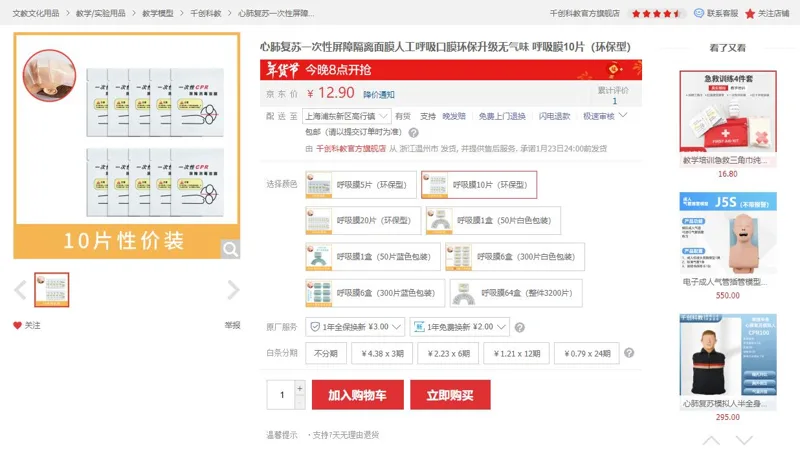Open 教学/实验用品 breadcrumb
Image resolution: width=800 pixels, height=451 pixels.
click(x=101, y=13)
